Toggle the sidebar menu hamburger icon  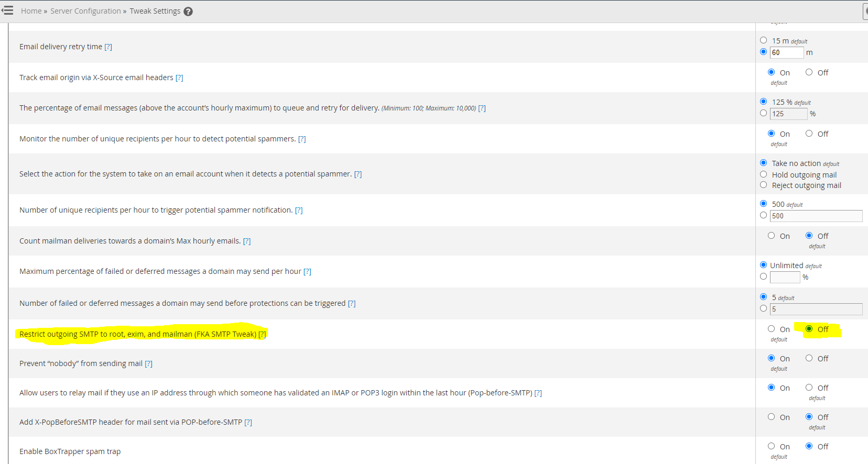click(7, 10)
